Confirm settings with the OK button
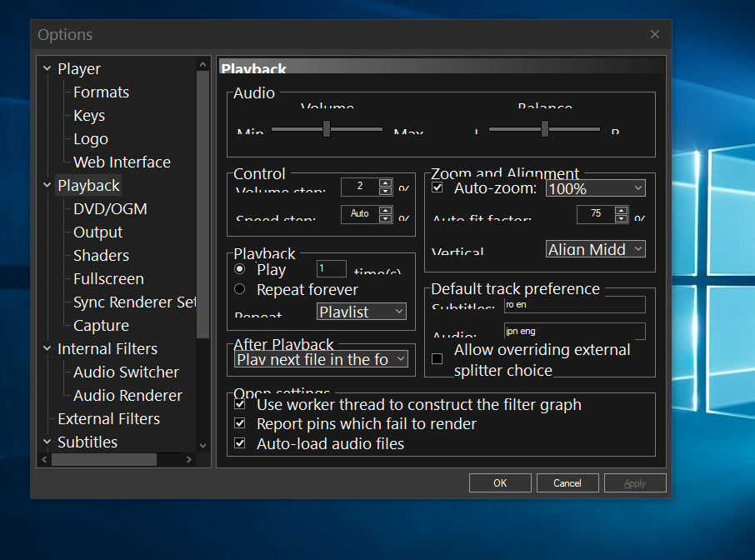Viewport: 755px width, 560px height. point(500,482)
